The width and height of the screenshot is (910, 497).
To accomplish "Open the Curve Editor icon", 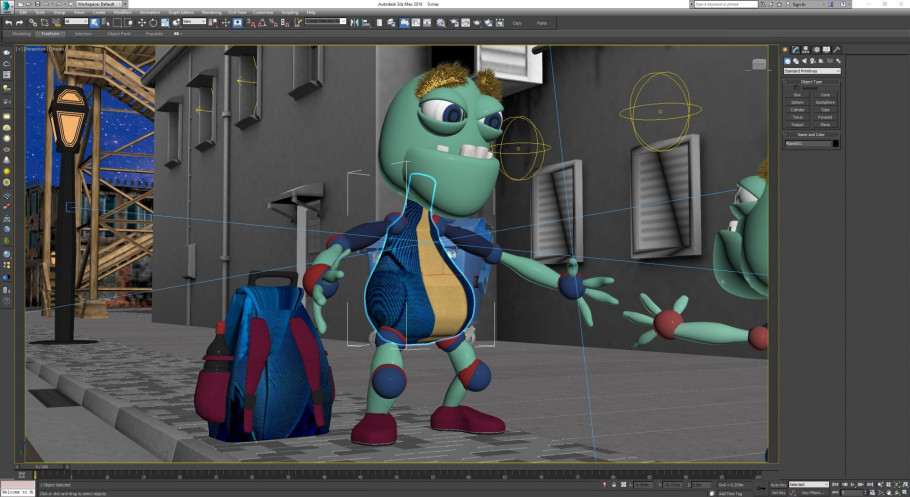I will tap(416, 23).
